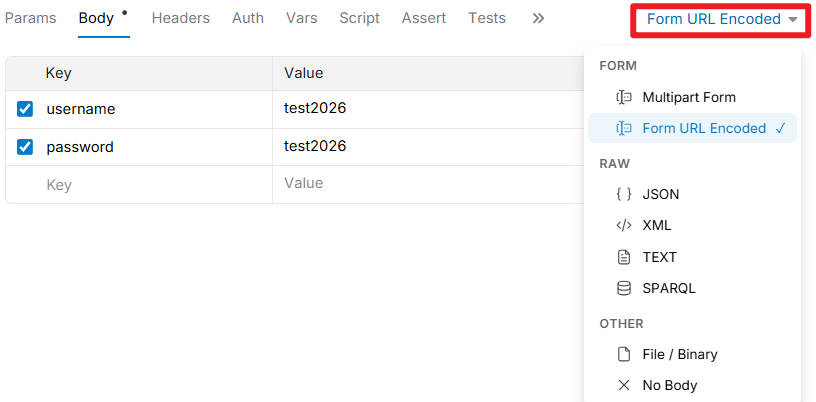Switch to the Script tab
The height and width of the screenshot is (402, 816).
click(360, 18)
